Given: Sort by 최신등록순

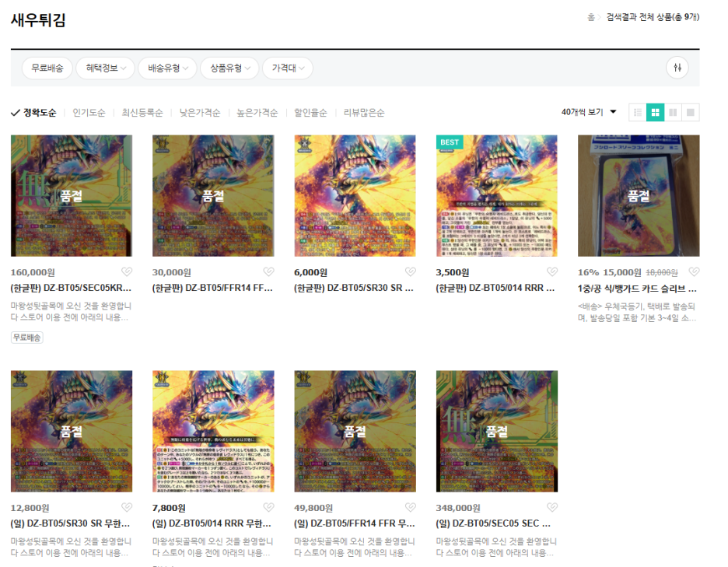Looking at the screenshot, I should tap(142, 112).
